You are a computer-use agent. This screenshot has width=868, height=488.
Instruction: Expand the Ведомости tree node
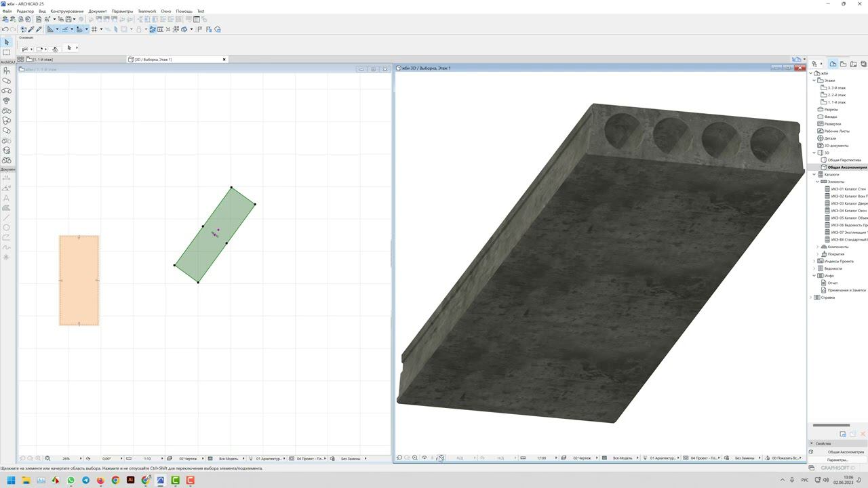click(814, 268)
